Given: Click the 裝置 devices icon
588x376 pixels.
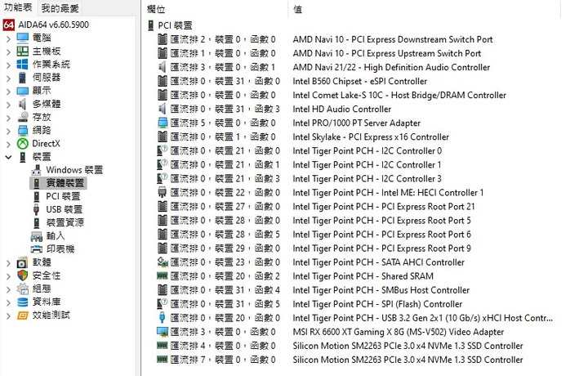Looking at the screenshot, I should 23,157.
